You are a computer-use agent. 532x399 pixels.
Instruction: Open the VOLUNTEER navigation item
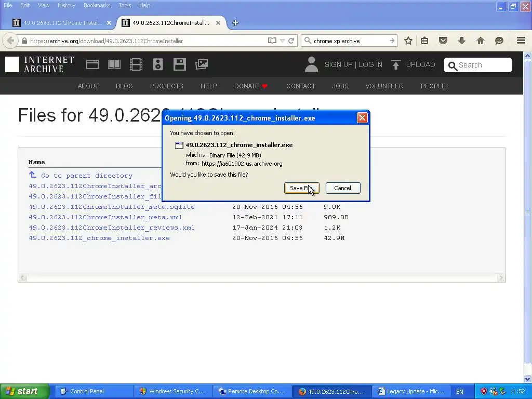click(x=384, y=86)
